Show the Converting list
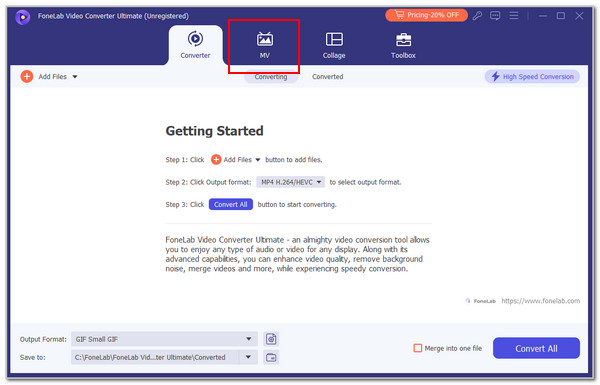600x385 pixels. 271,77
